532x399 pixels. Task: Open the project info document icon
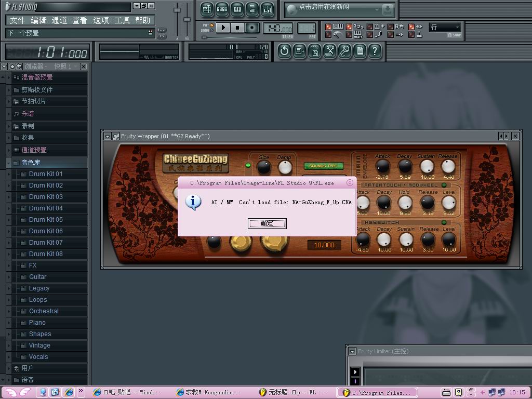[360, 51]
